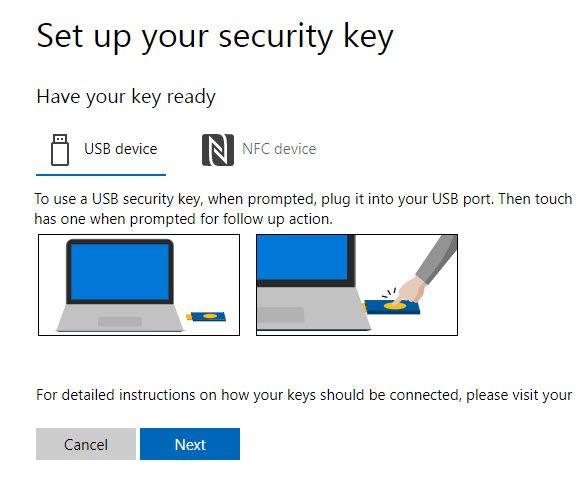Click the 'Have your key ready' heading
577x491 pixels.
tap(126, 97)
